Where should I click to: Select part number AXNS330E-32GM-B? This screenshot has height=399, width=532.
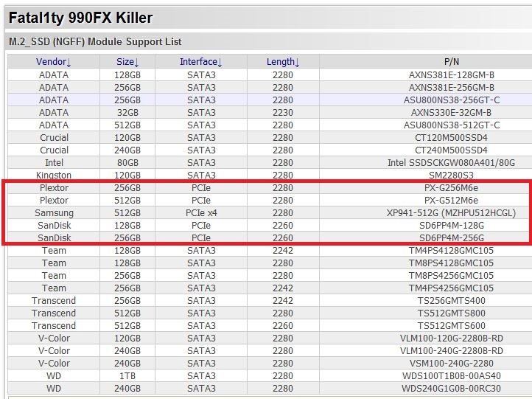[x=451, y=112]
